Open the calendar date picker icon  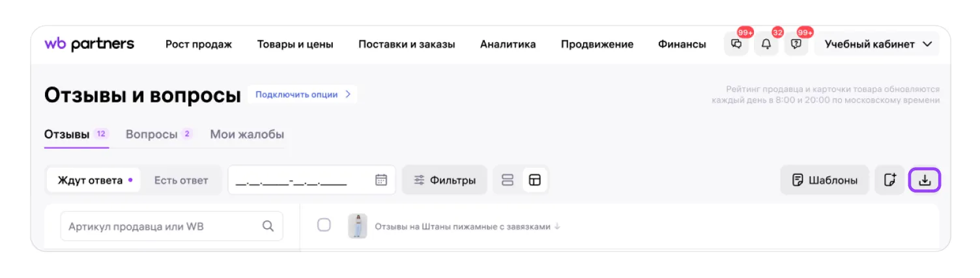pyautogui.click(x=381, y=180)
